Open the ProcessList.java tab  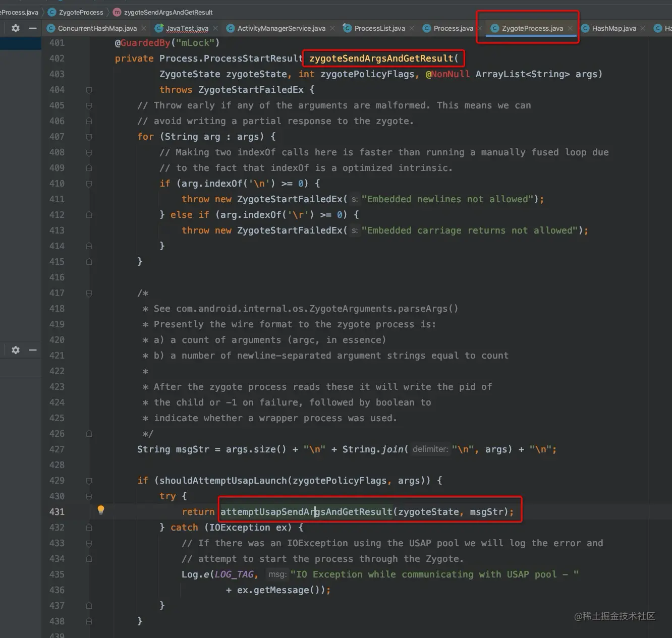point(379,28)
